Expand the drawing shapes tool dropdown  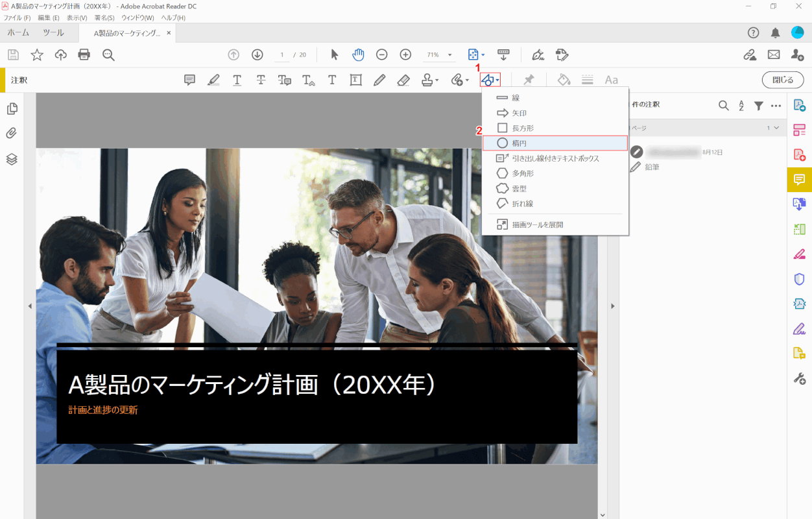pos(497,80)
